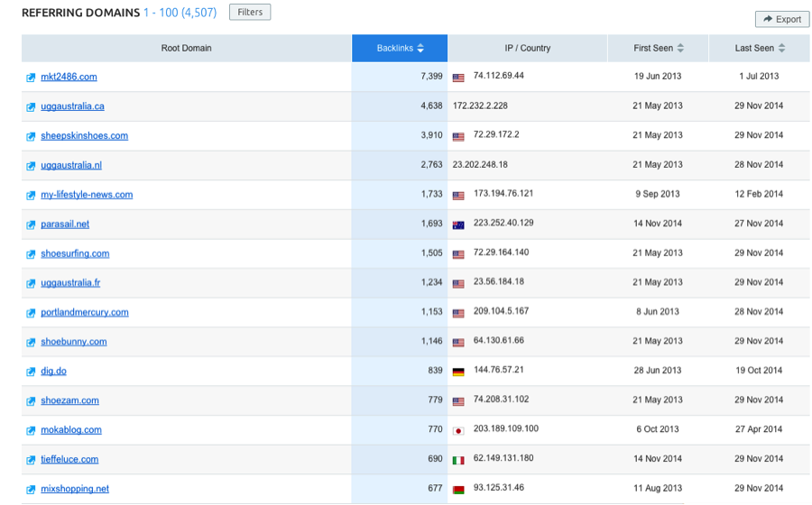Open the Filters button
This screenshot has width=812, height=505.
250,12
